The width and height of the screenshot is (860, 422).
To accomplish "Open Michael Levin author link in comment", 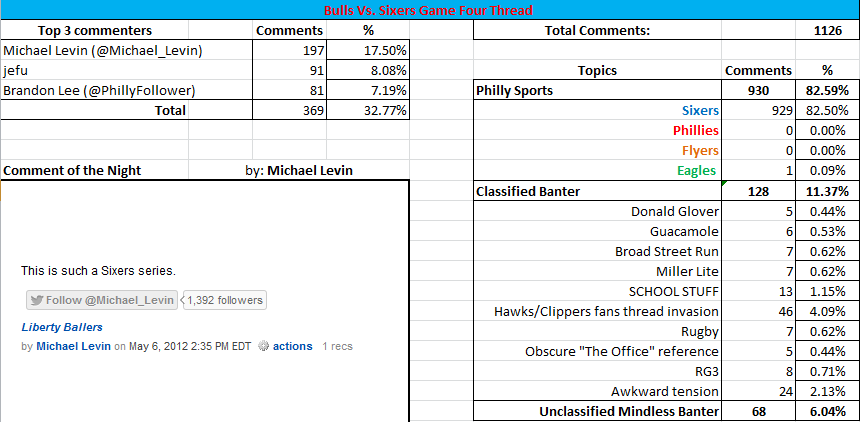I will pos(73,346).
